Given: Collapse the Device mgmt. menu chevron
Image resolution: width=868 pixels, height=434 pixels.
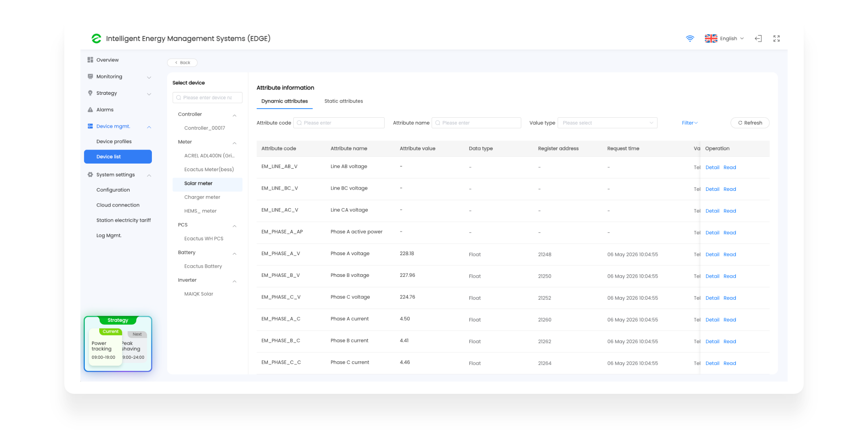Looking at the screenshot, I should pyautogui.click(x=149, y=127).
